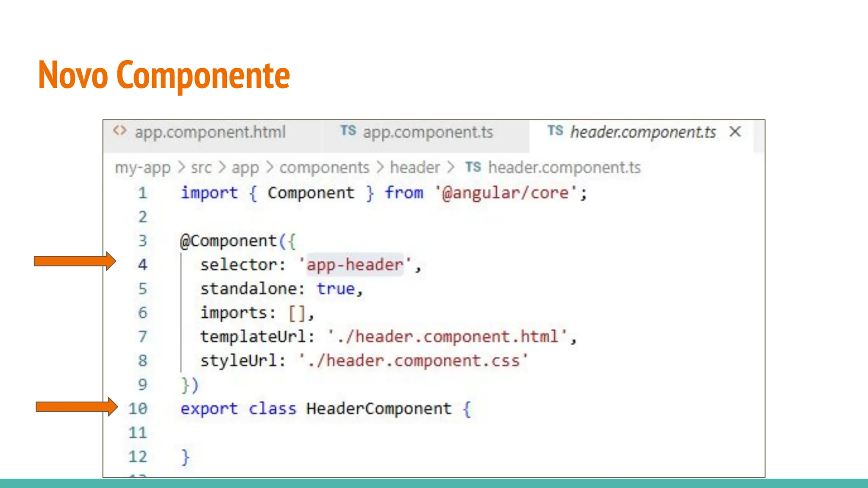
Task: Click TS icon in breadcrumb path
Action: click(x=473, y=167)
